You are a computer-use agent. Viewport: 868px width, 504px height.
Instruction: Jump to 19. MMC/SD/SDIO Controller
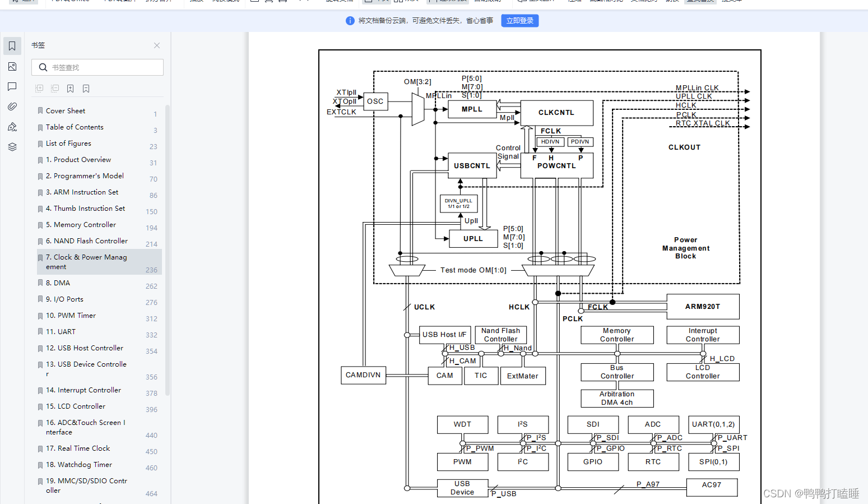(86, 485)
